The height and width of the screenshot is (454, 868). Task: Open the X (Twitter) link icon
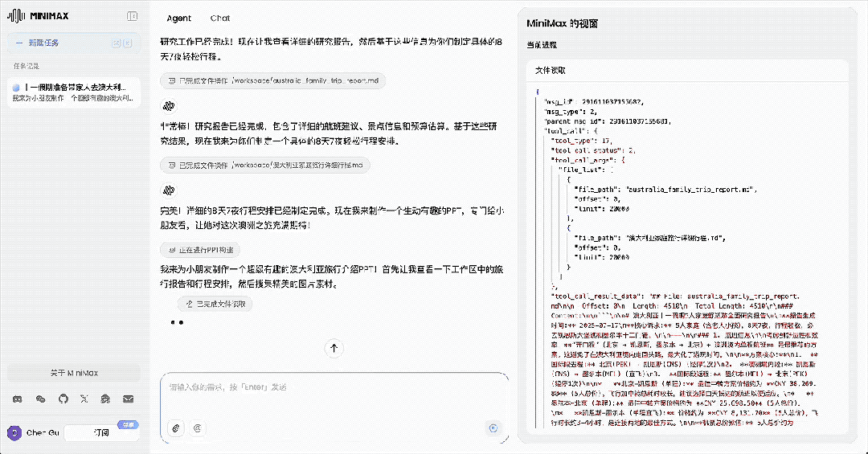pos(84,399)
